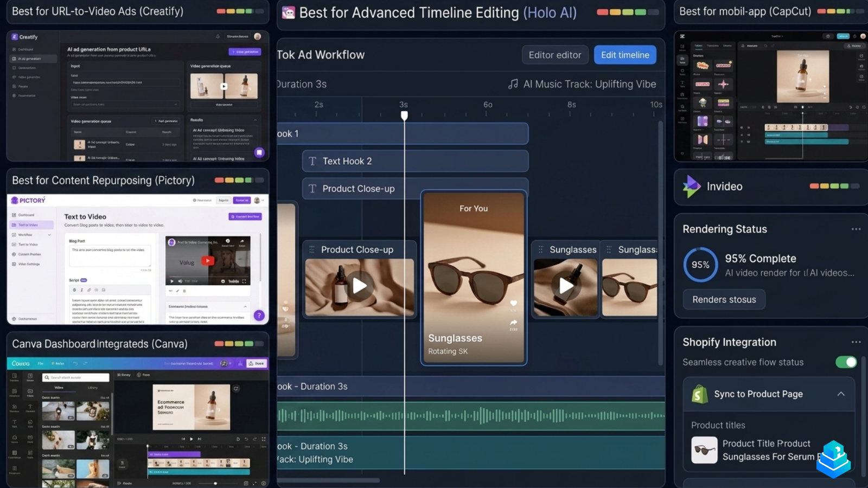Click the Share button in Canva header
The height and width of the screenshot is (488, 868).
click(257, 363)
